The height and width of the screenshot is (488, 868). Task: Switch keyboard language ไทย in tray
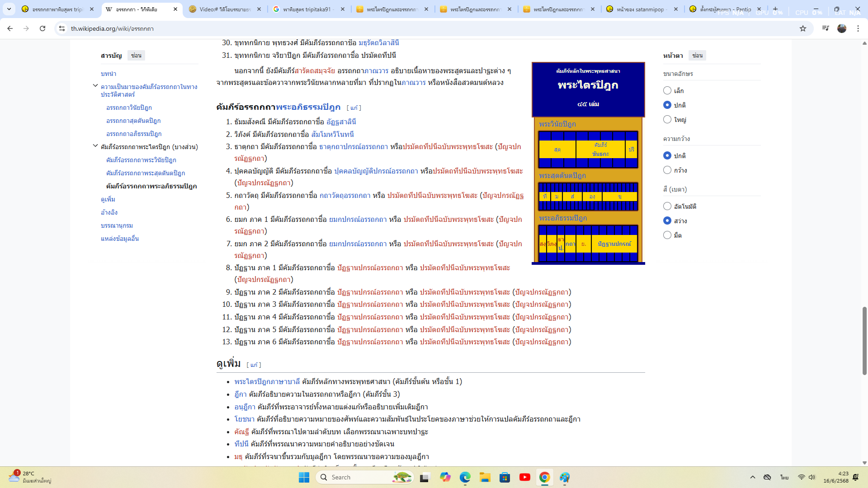[784, 477]
